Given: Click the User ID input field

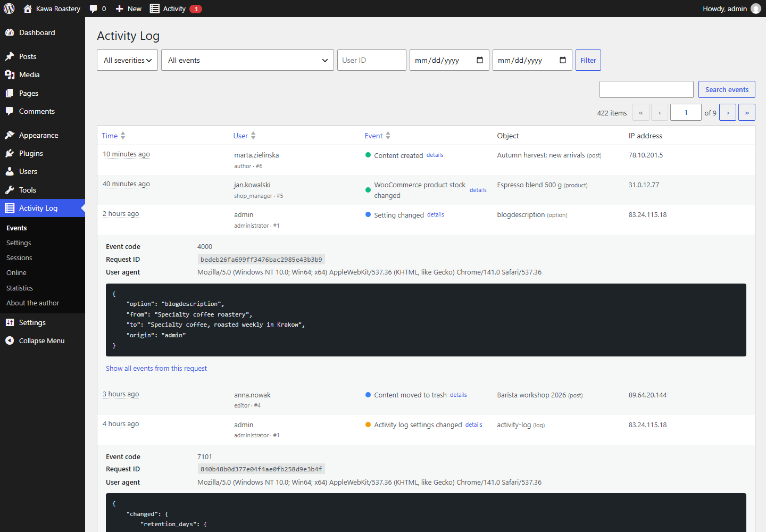Looking at the screenshot, I should (372, 60).
